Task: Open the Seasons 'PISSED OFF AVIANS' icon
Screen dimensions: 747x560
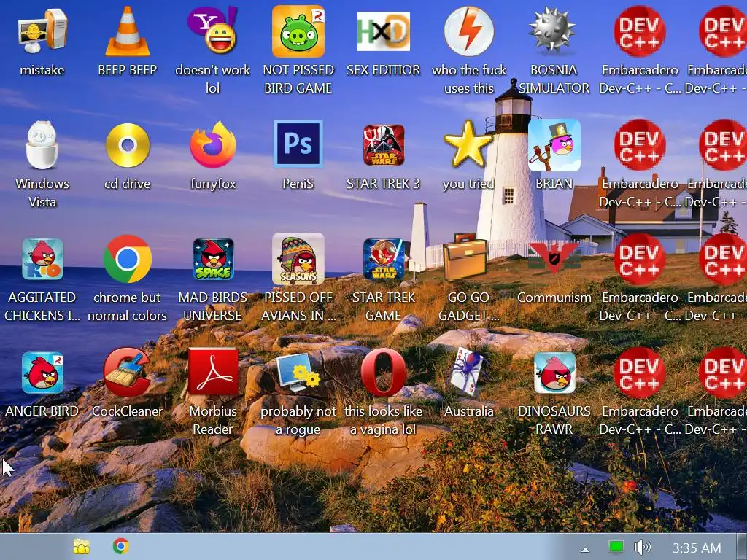Action: [298, 259]
